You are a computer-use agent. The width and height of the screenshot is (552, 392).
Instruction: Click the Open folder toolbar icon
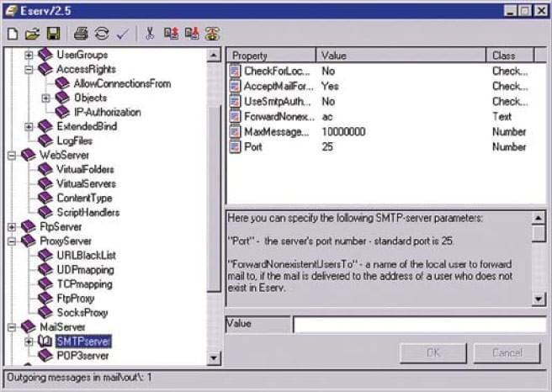tap(32, 34)
